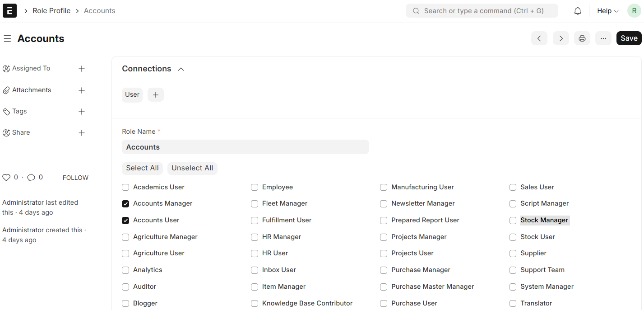The height and width of the screenshot is (310, 644).
Task: Toggle the sidebar hamburger icon
Action: click(x=7, y=39)
